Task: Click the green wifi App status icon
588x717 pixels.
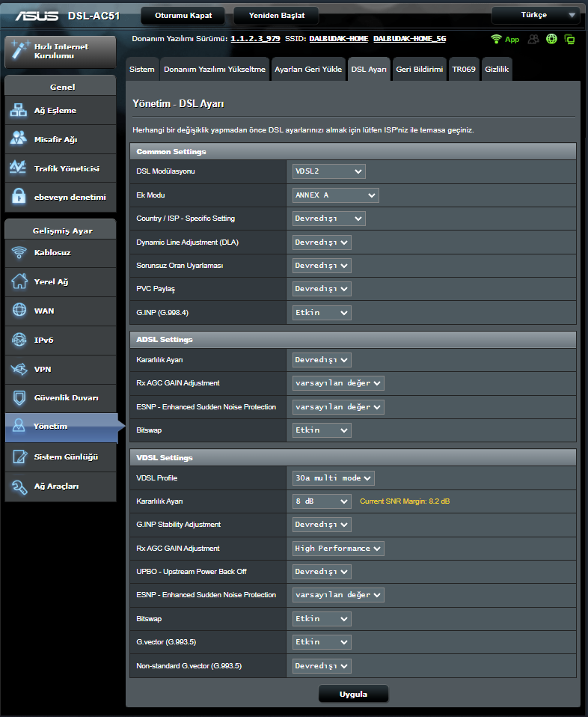Action: click(496, 39)
